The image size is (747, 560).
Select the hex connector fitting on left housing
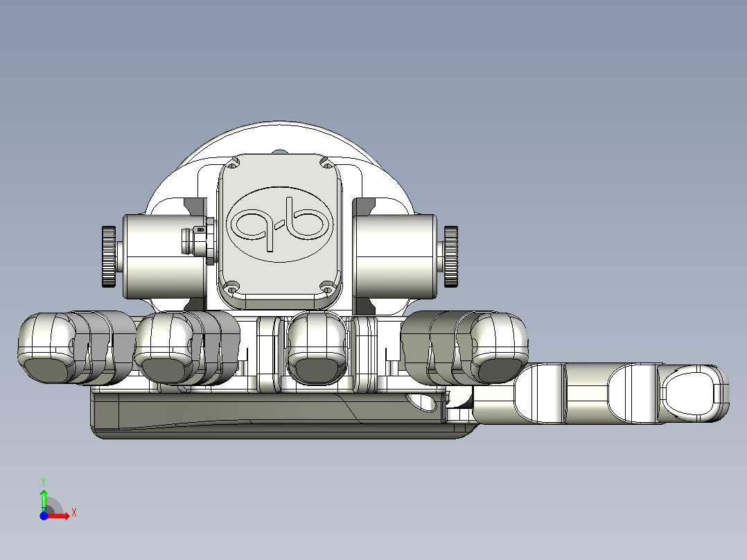point(199,240)
